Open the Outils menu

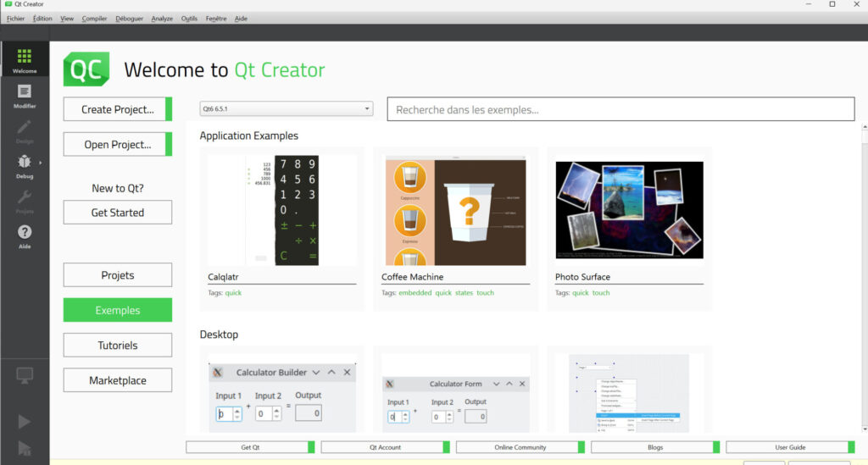tap(189, 19)
